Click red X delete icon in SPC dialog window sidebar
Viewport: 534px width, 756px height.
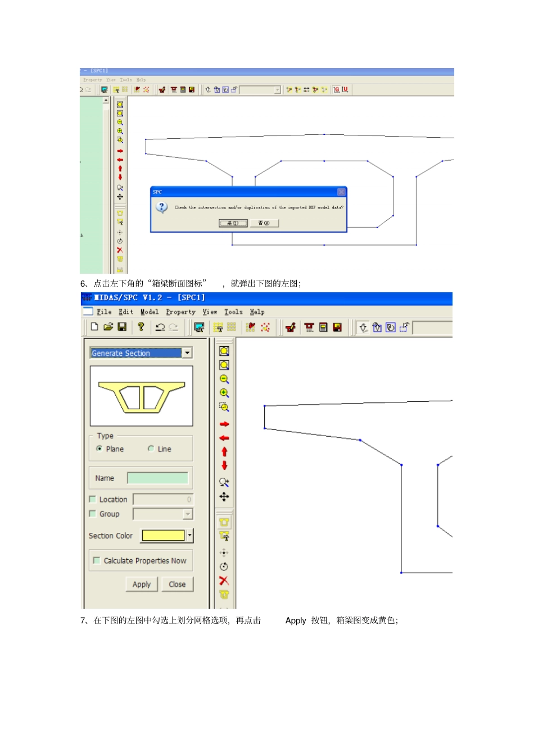(120, 250)
